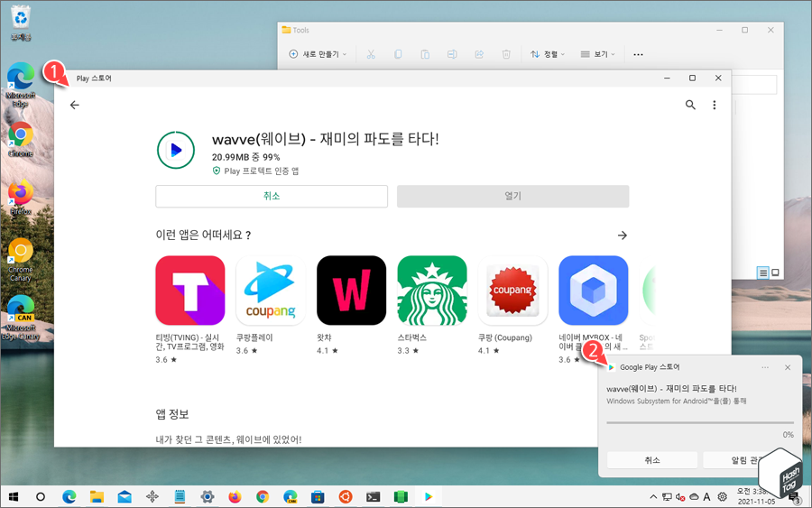Image resolution: width=812 pixels, height=508 pixels.
Task: Go back with the Play Store back arrow
Action: (75, 106)
